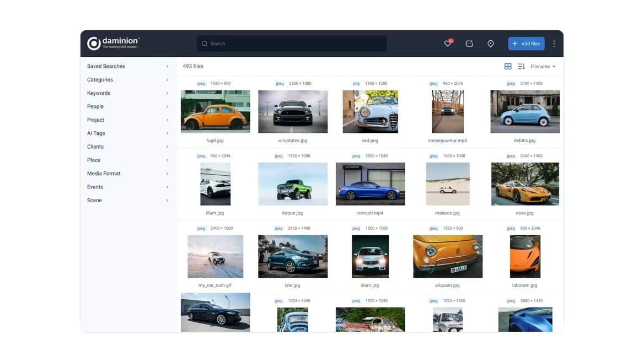Select AI Tags in the sidebar

[96, 133]
